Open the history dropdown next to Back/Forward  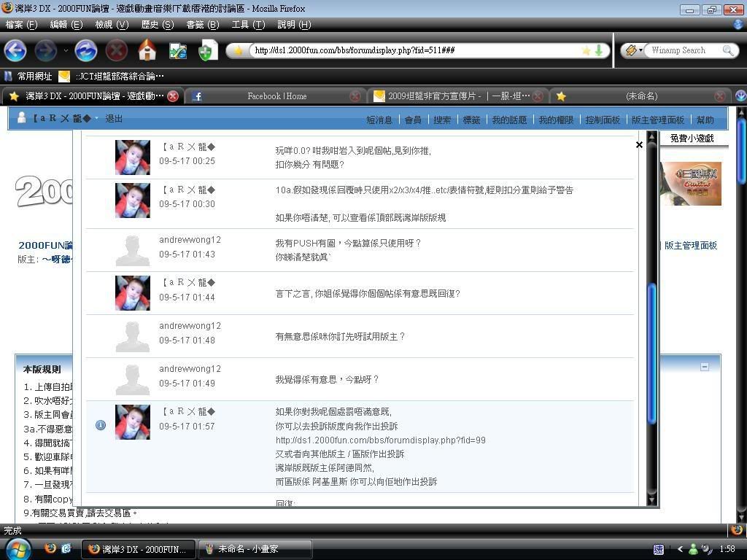pos(66,50)
